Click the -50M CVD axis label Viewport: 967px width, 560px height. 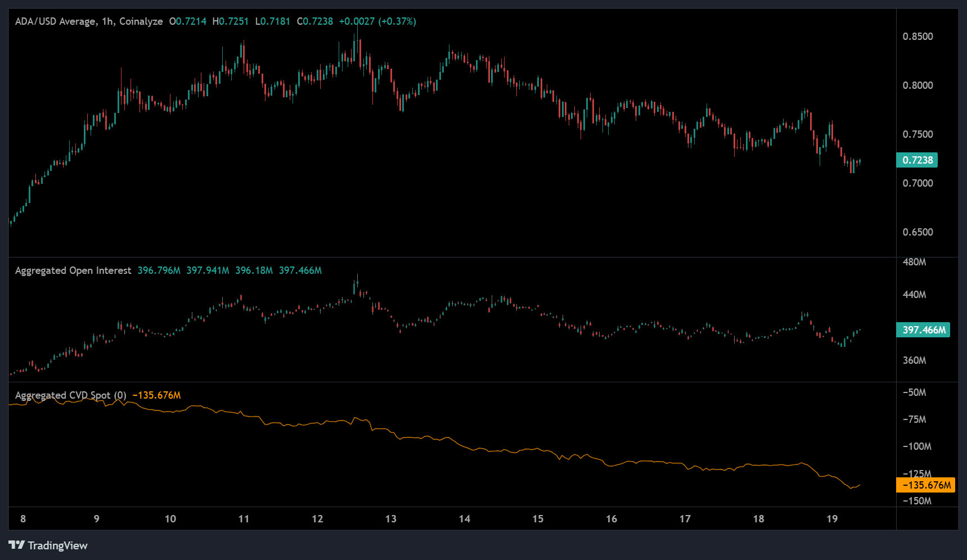tap(914, 392)
